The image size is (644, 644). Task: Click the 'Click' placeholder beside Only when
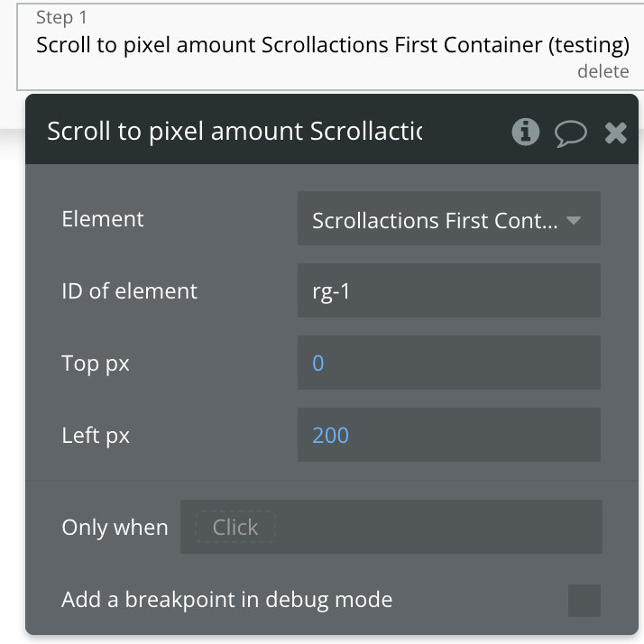(235, 528)
